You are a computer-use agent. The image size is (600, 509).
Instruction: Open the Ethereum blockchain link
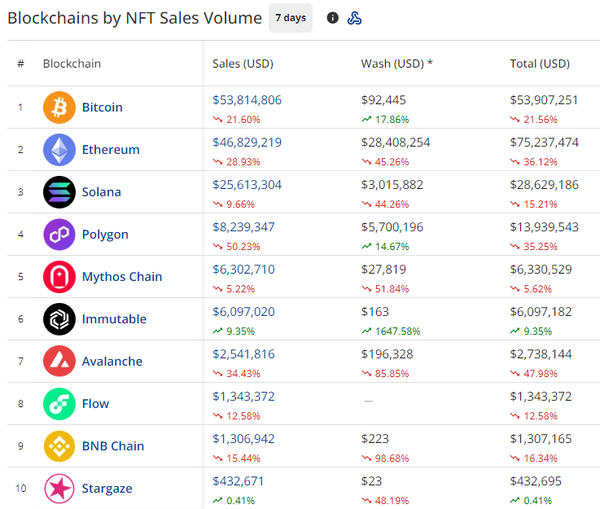[110, 150]
